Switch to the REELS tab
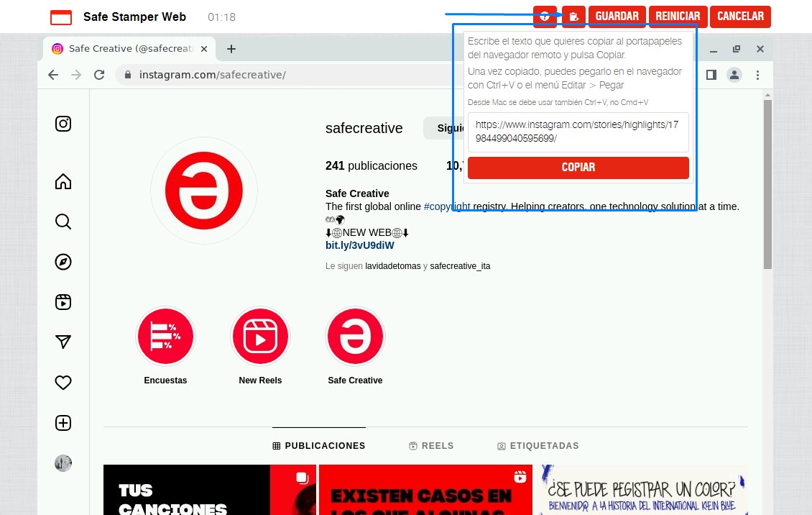This screenshot has width=812, height=515. point(431,445)
